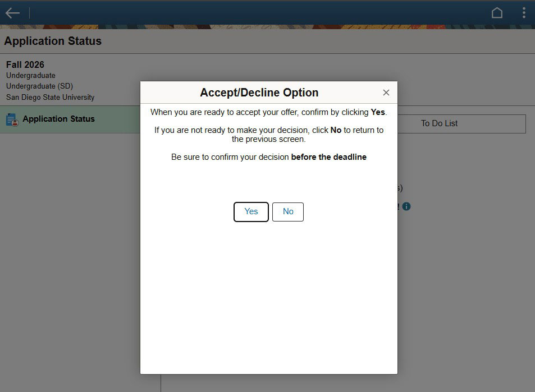The width and height of the screenshot is (535, 392).
Task: Click the Undergraduate (SD) program line
Action: 39,86
